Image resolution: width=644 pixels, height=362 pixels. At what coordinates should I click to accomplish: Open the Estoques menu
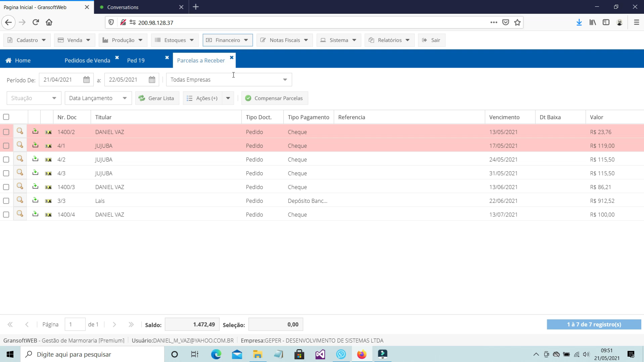(175, 40)
